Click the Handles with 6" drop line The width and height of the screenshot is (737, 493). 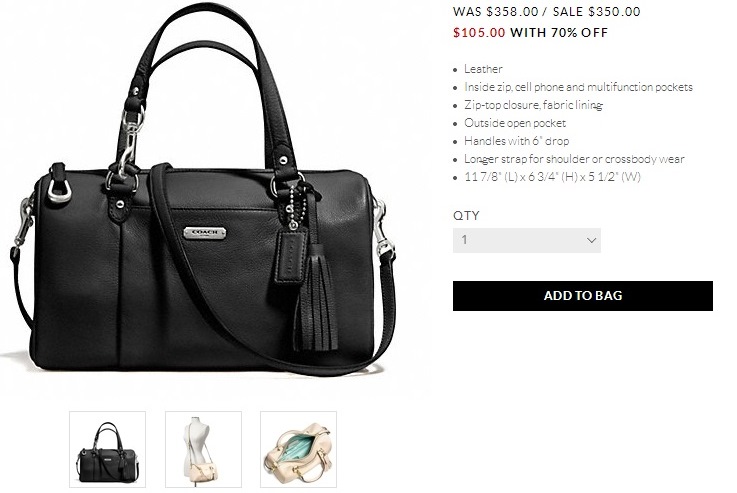517,141
